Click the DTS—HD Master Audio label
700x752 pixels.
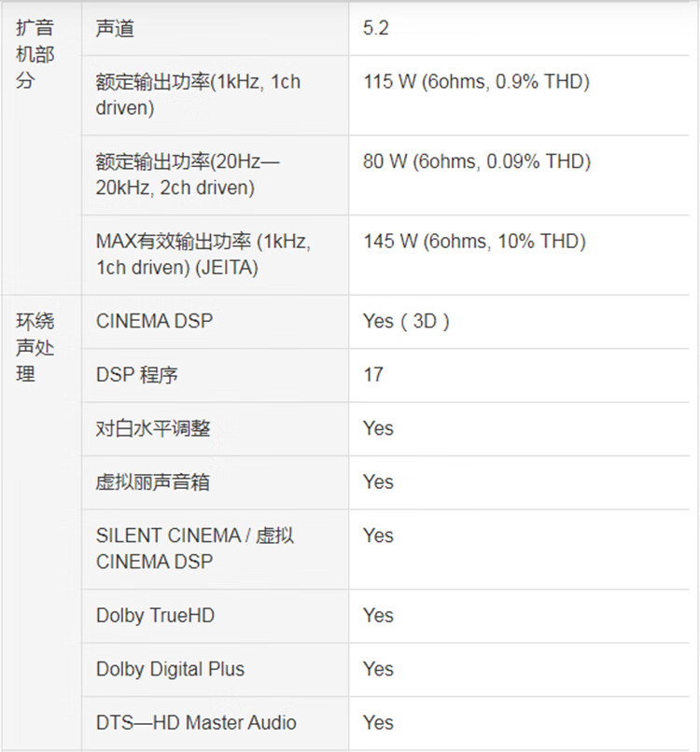196,722
